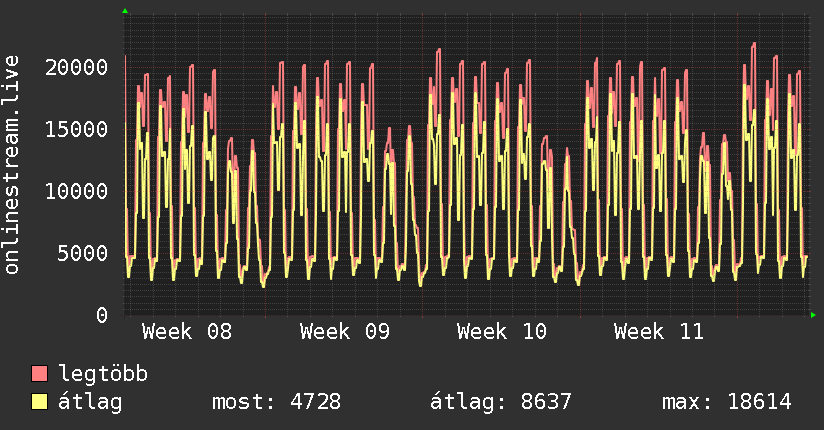
Task: Click the green arrow at y-axis top
Action: point(125,11)
